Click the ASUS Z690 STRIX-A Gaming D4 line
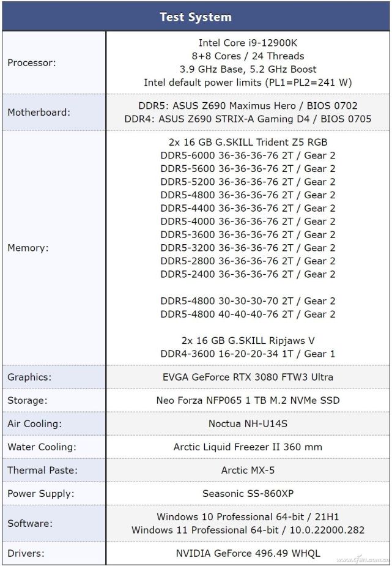 click(x=248, y=119)
